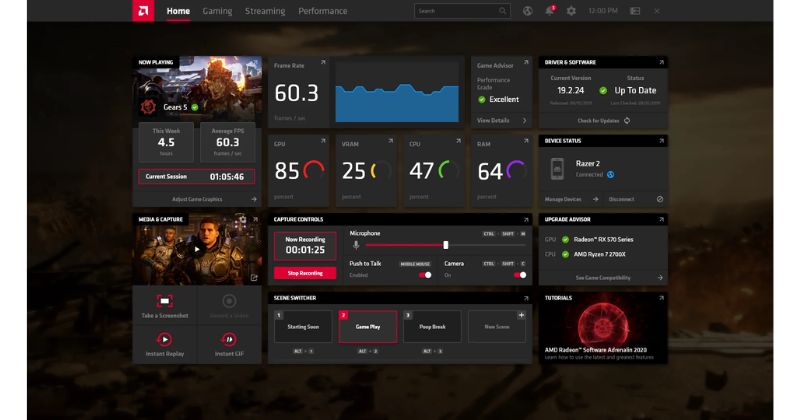Click the Take a Screenshot icon
800x420 pixels.
point(165,301)
